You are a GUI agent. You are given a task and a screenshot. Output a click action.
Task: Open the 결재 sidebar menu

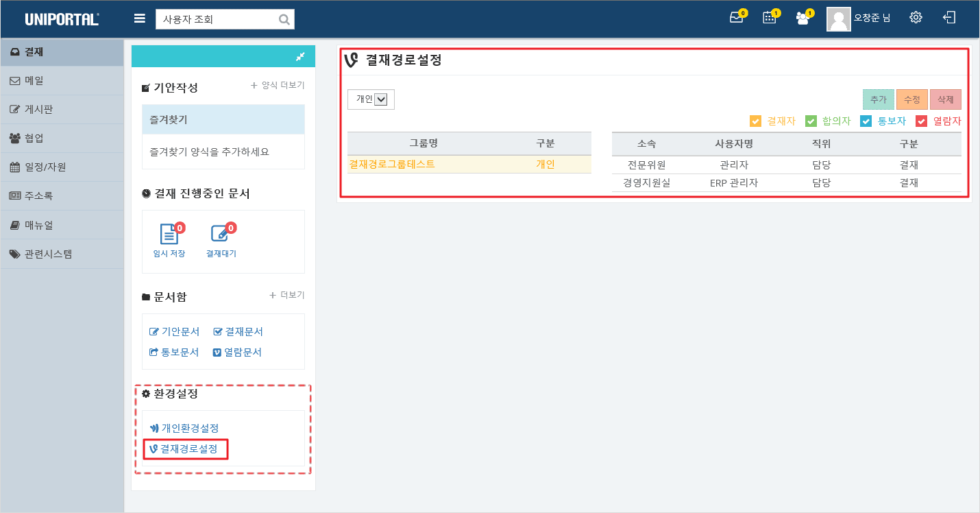(x=62, y=52)
